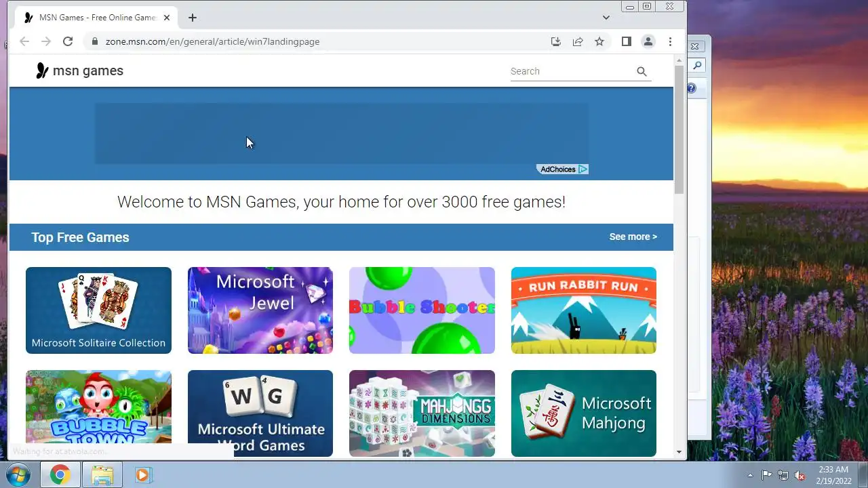Image resolution: width=868 pixels, height=488 pixels.
Task: Play Microsoft Solitaire Collection
Action: [x=98, y=310]
